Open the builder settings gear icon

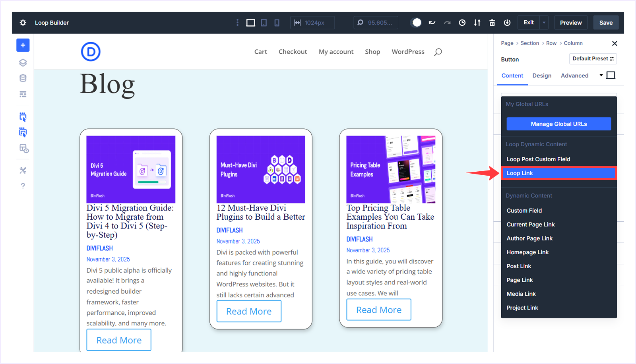pos(23,23)
